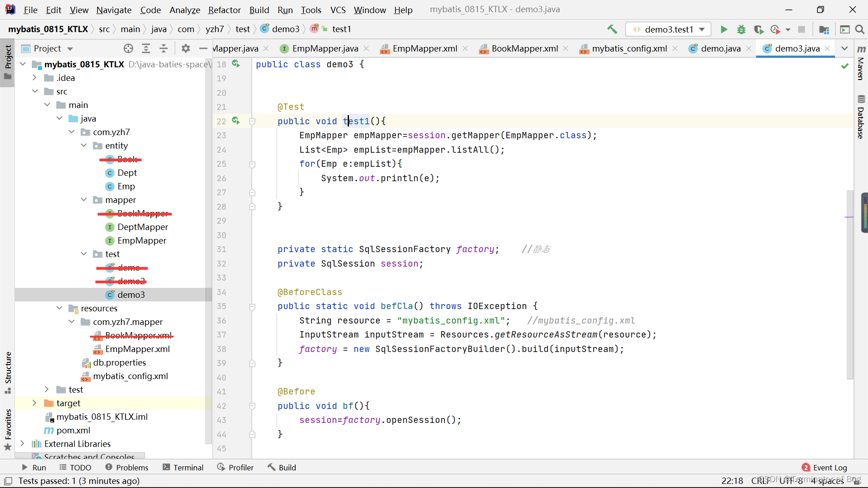Click the profiler run icon
868x488 pixels.
(775, 29)
